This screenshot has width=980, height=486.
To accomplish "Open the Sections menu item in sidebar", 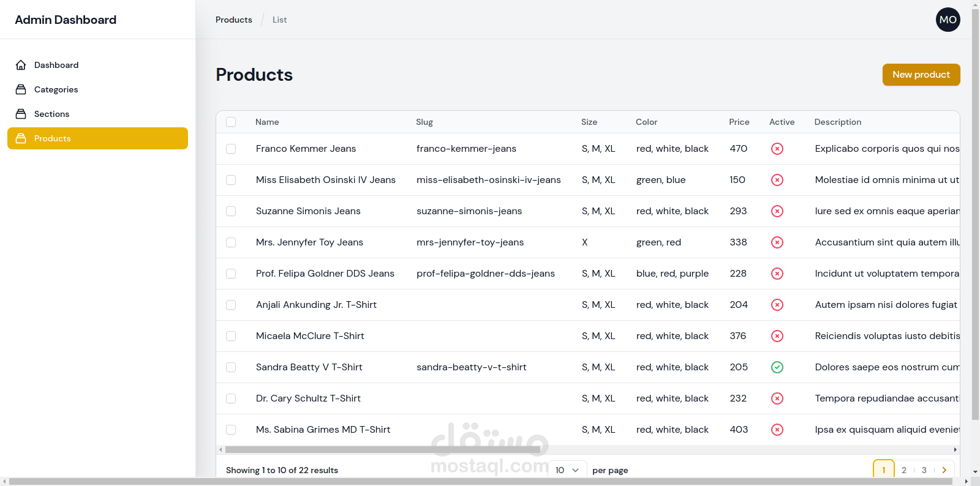I will tap(51, 114).
